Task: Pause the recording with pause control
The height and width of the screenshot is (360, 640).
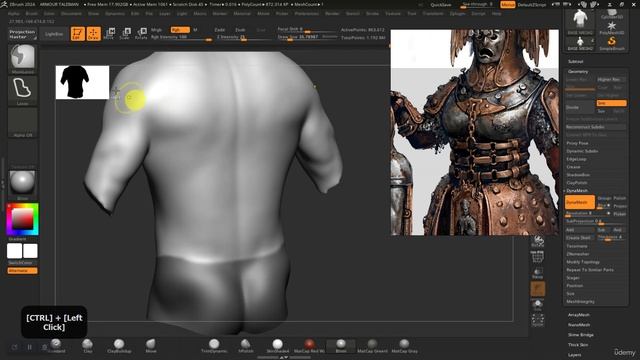Action: click(x=29, y=347)
